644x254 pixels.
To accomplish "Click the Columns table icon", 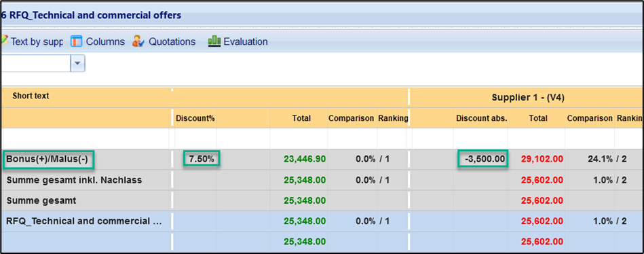I will coord(77,41).
